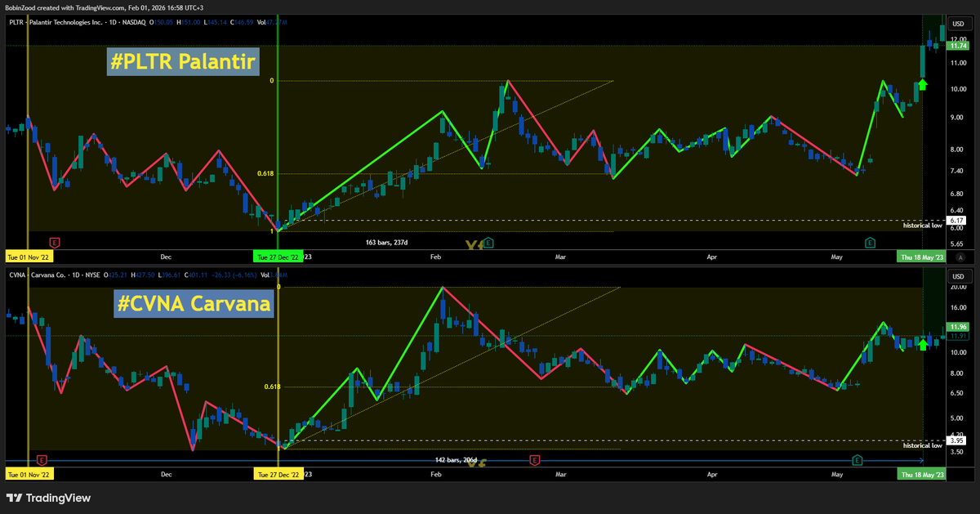The image size is (980, 514).
Task: Click the 16.00 price tick on CVNA scale
Action: 957,308
